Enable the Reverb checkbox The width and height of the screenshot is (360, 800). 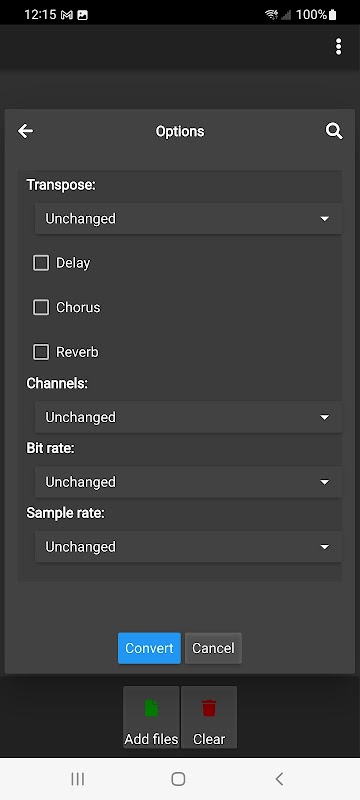pyautogui.click(x=41, y=353)
